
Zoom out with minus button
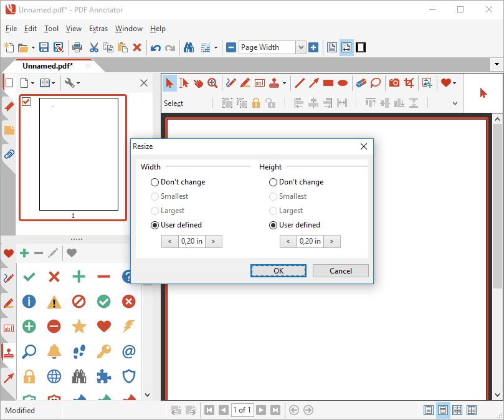coord(231,47)
